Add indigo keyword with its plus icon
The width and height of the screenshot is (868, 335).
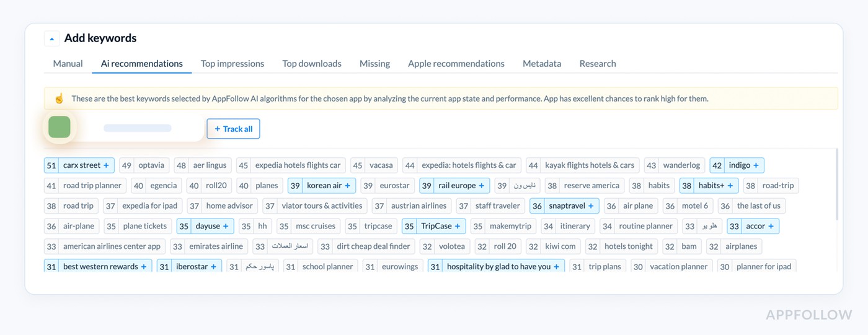[x=756, y=165]
